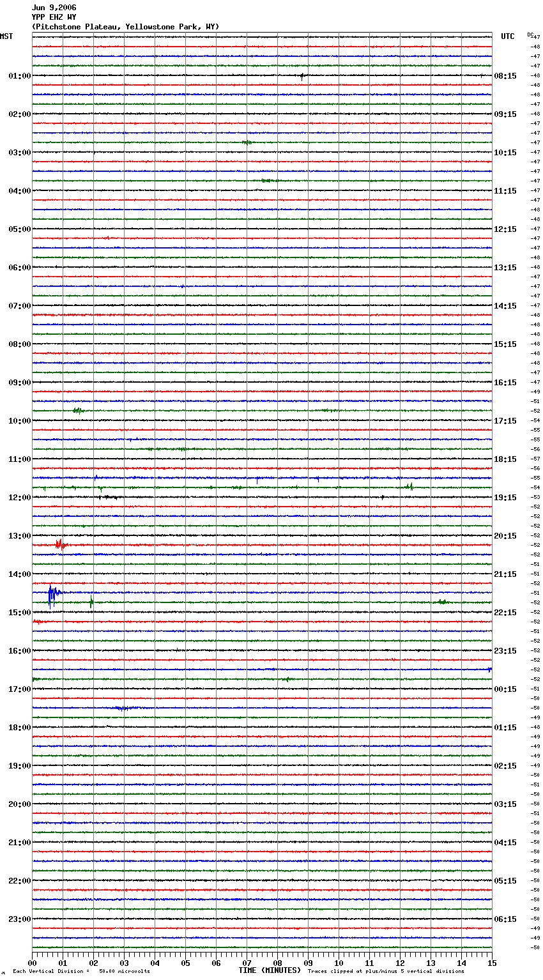Click the 06:15 UTC time label
The height and width of the screenshot is (980, 543).
point(505,919)
